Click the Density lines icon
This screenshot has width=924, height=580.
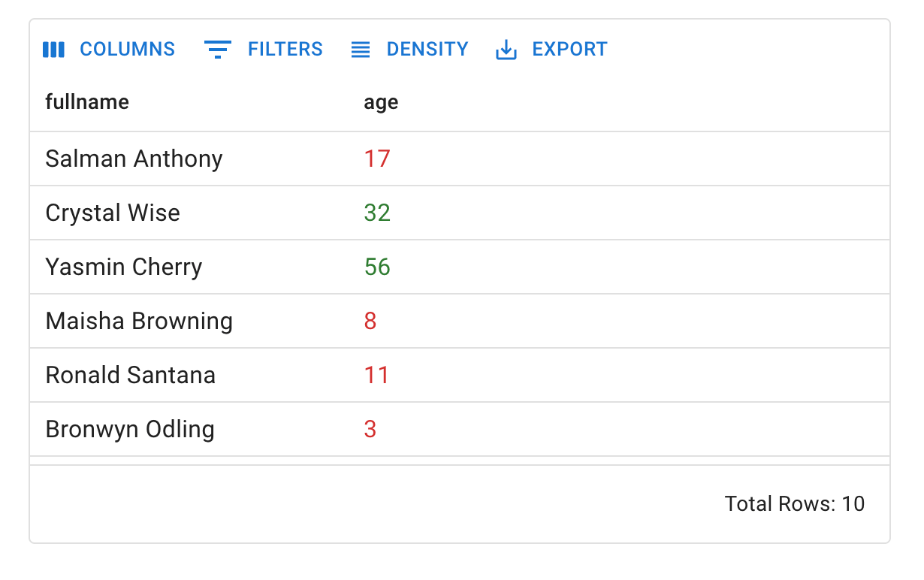coord(360,49)
